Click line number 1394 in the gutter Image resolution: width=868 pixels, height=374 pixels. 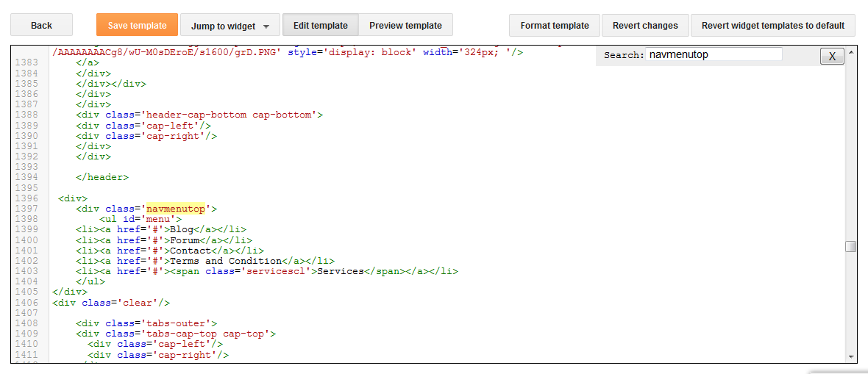(27, 177)
